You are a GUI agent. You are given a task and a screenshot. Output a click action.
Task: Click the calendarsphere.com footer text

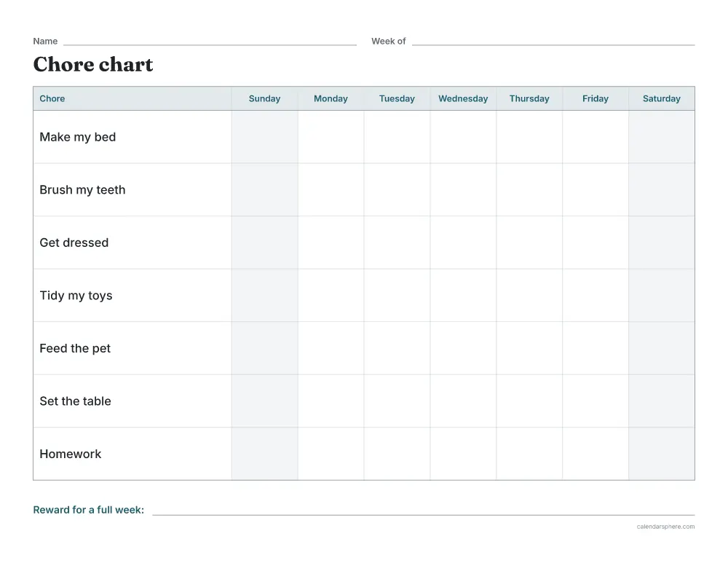point(666,527)
